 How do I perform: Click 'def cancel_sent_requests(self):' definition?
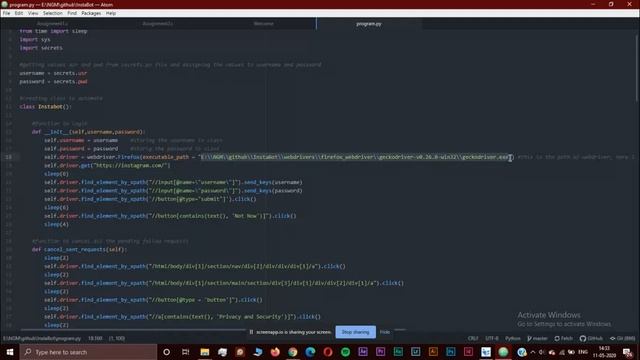point(80,249)
